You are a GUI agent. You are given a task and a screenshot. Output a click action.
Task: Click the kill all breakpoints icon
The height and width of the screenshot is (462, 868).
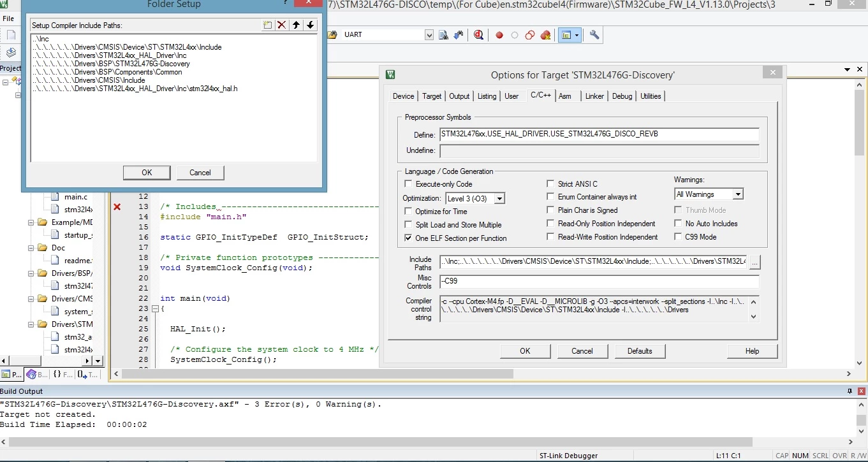[x=545, y=35]
